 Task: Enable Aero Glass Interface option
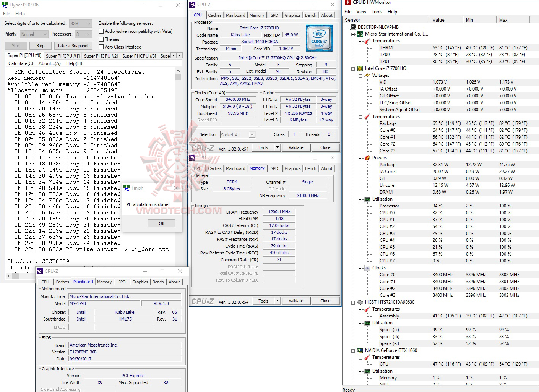point(101,47)
